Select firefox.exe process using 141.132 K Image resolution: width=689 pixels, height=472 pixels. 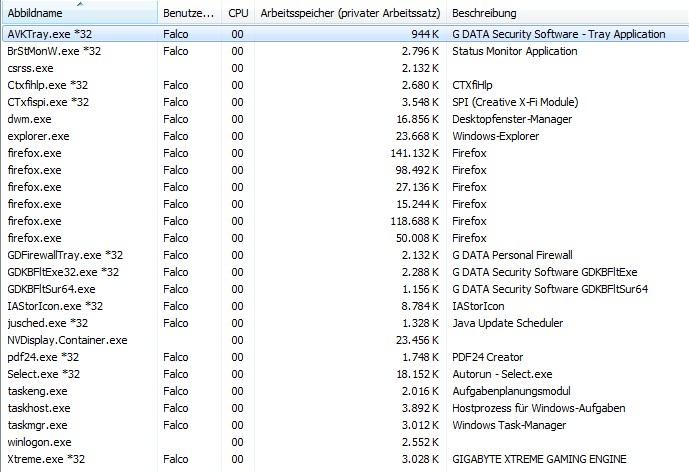(x=34, y=153)
